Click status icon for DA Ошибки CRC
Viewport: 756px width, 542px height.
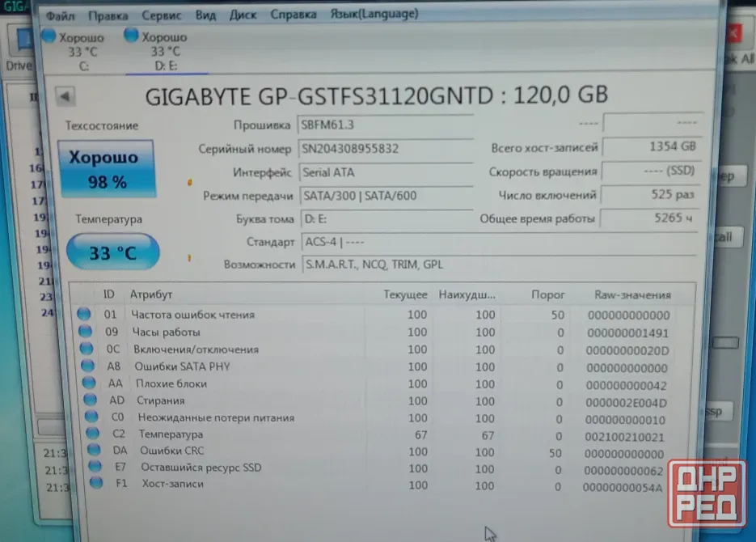coord(94,450)
